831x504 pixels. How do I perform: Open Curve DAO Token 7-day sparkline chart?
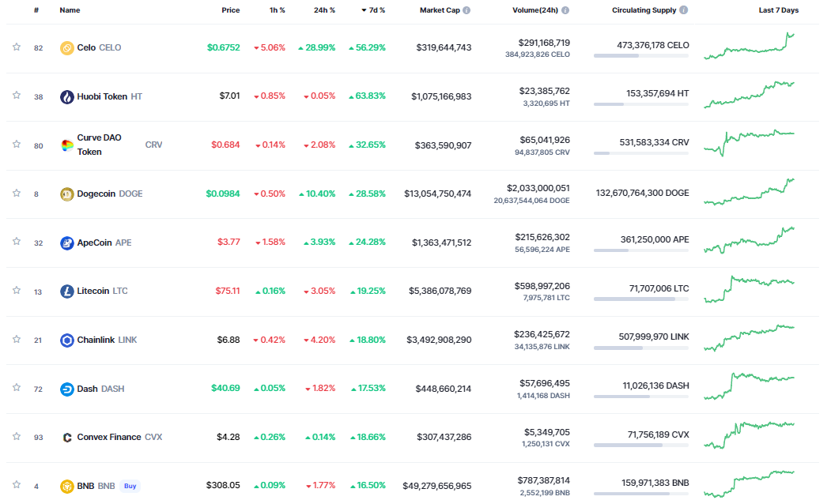[750, 143]
